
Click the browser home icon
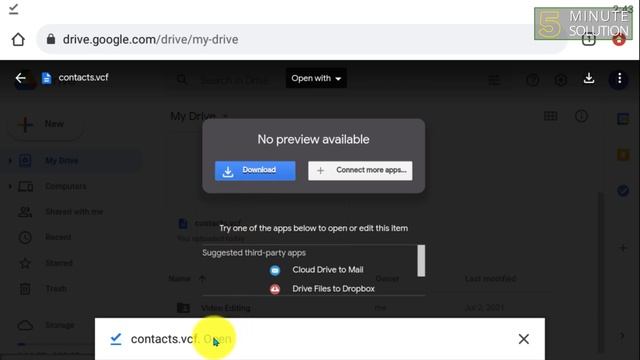point(18,40)
